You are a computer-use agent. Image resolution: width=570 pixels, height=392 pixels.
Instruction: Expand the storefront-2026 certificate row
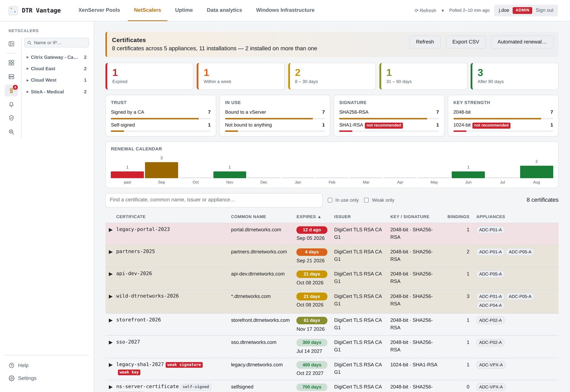(x=110, y=320)
